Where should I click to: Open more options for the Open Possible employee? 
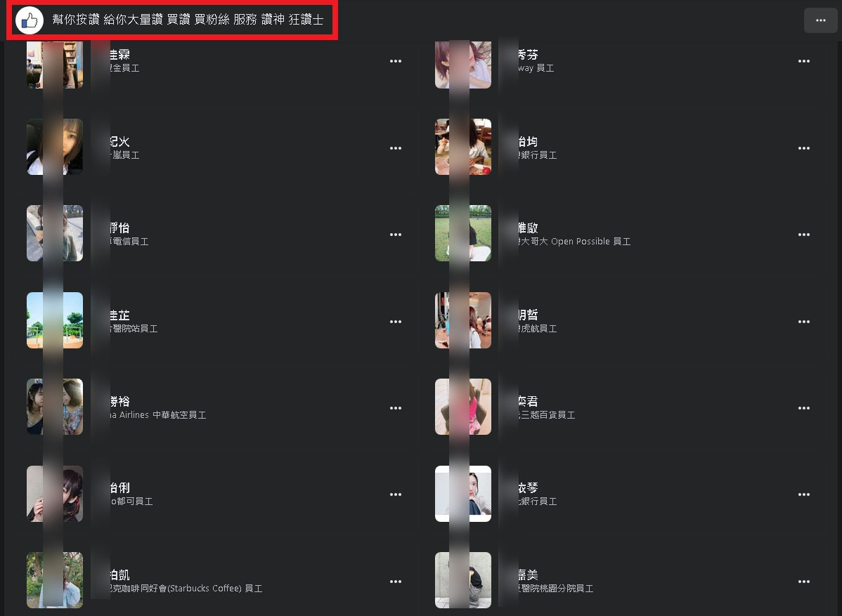click(x=804, y=235)
